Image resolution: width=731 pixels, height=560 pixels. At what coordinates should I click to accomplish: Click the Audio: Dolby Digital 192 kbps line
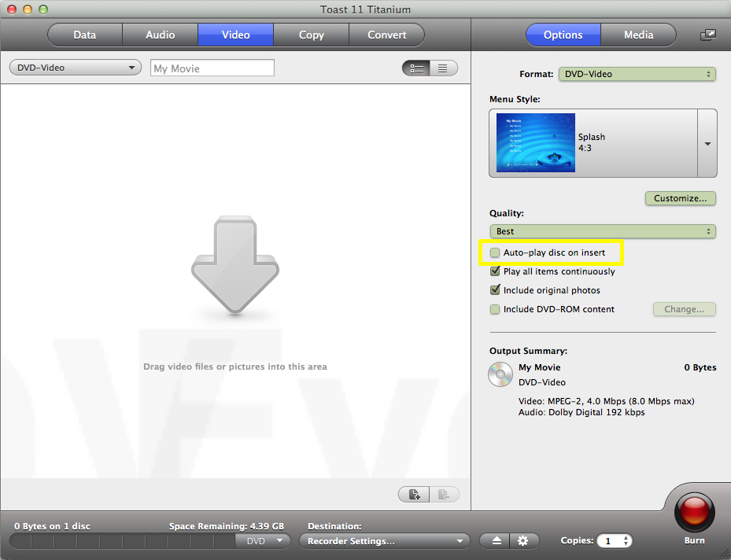581,412
